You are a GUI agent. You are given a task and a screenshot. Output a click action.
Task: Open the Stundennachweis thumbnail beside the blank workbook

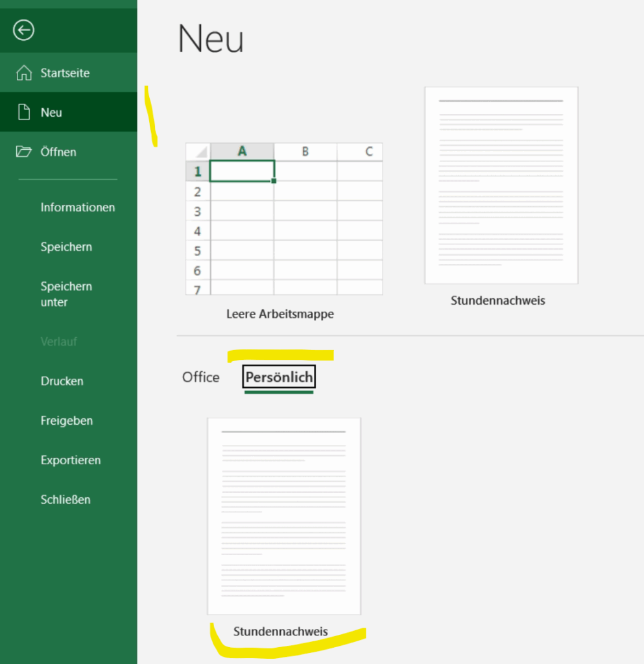(x=501, y=185)
